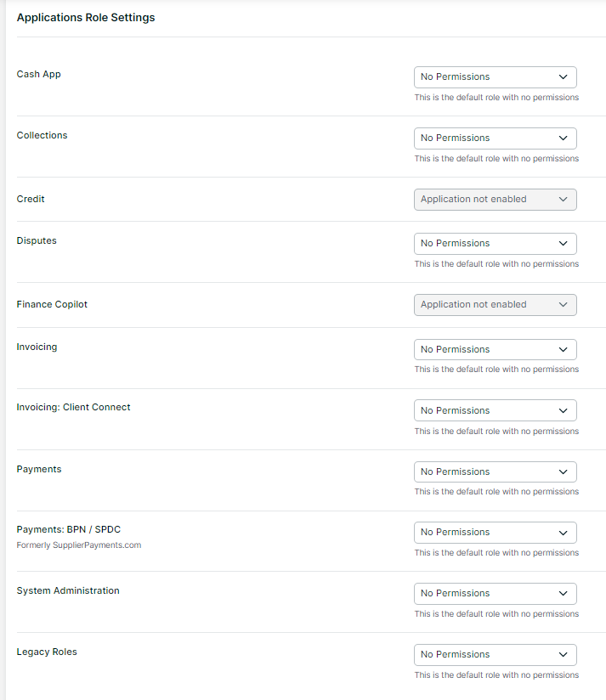
Task: Click the Finance Copilot disabled dropdown
Action: pyautogui.click(x=495, y=305)
